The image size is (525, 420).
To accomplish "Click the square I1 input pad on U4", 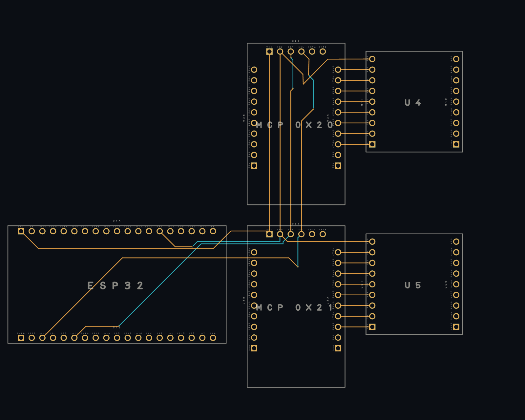I will 372,144.
